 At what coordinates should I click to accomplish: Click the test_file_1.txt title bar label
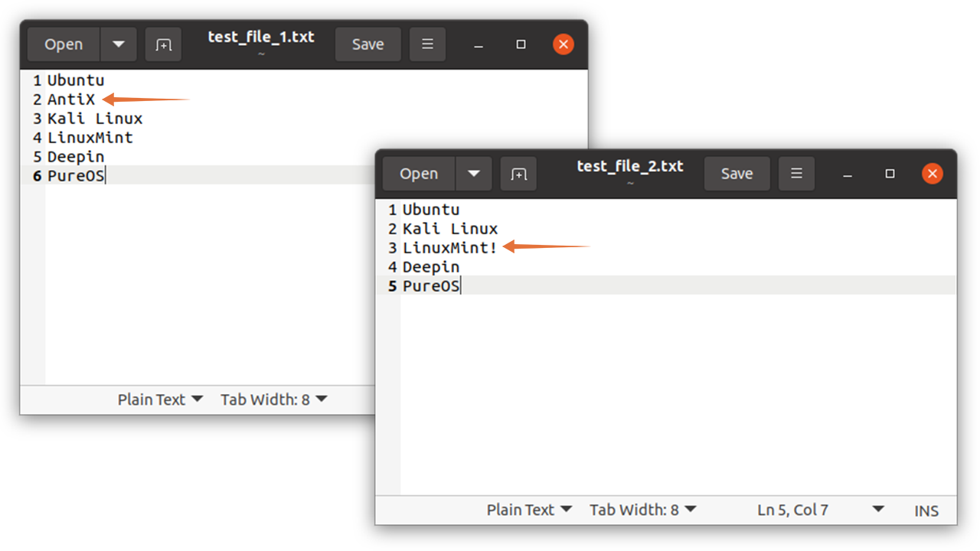click(x=260, y=37)
